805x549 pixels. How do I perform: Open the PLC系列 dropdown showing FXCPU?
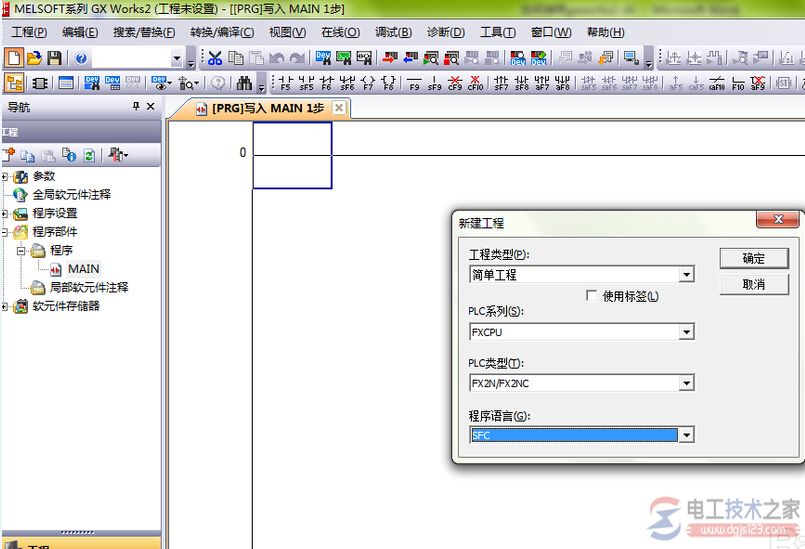pyautogui.click(x=686, y=332)
